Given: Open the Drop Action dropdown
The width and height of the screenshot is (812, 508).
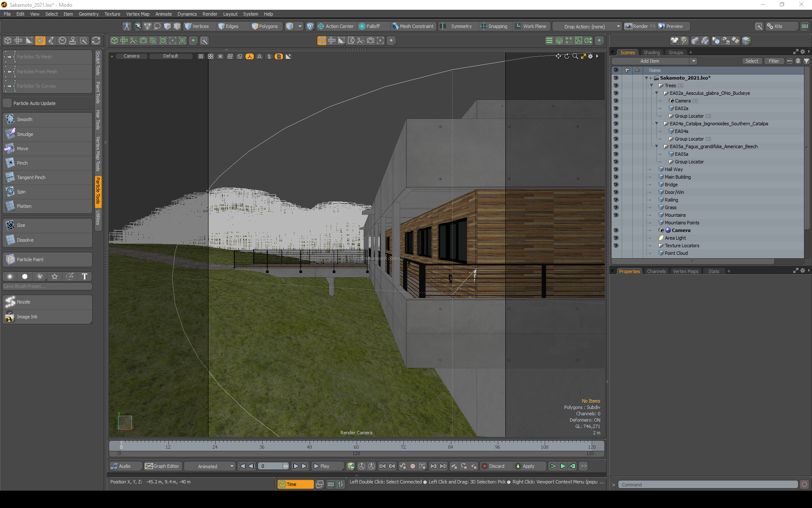Looking at the screenshot, I should [587, 26].
